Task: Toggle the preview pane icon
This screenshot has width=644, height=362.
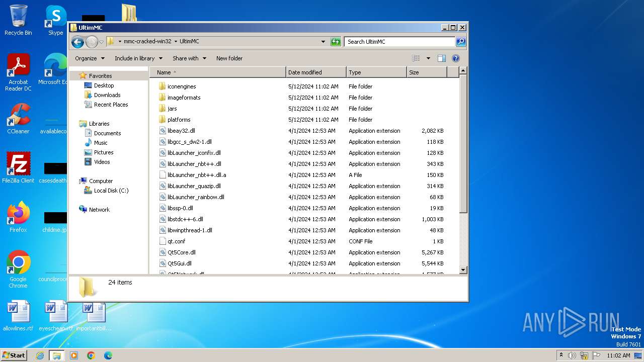Action: [x=442, y=58]
